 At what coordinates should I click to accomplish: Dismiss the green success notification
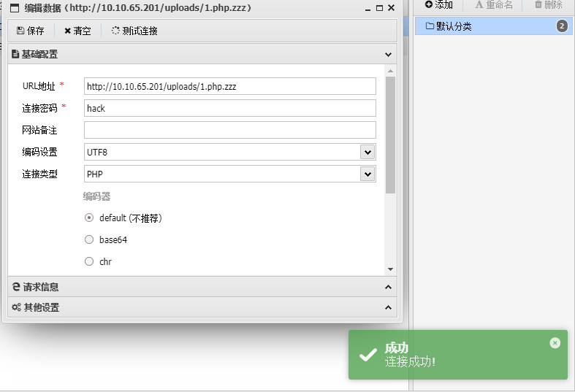[x=555, y=342]
